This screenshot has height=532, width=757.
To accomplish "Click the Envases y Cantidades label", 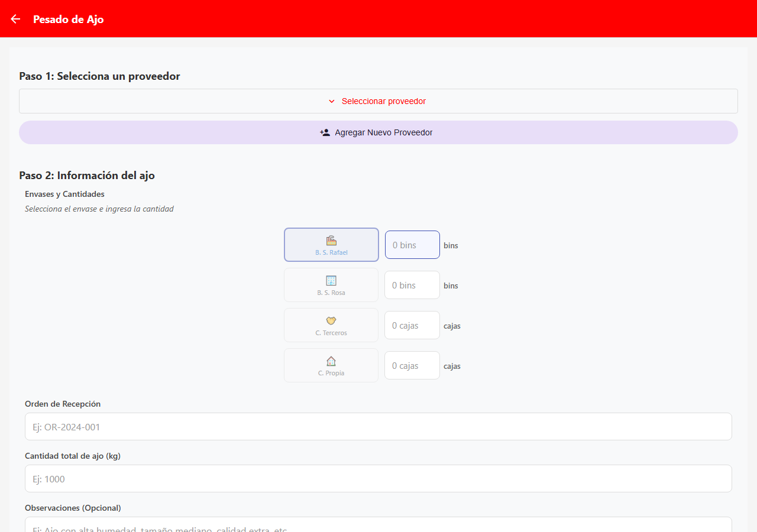I will [x=64, y=194].
